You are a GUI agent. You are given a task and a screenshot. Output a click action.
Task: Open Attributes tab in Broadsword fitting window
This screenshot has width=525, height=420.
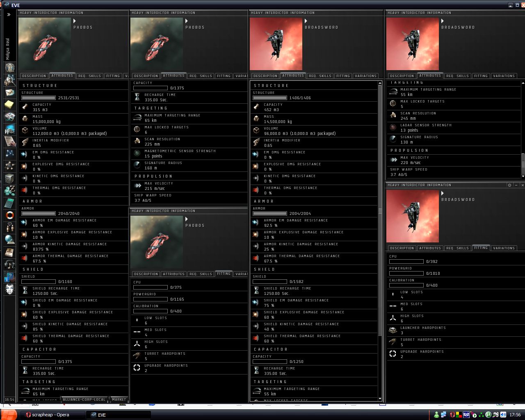coord(430,248)
